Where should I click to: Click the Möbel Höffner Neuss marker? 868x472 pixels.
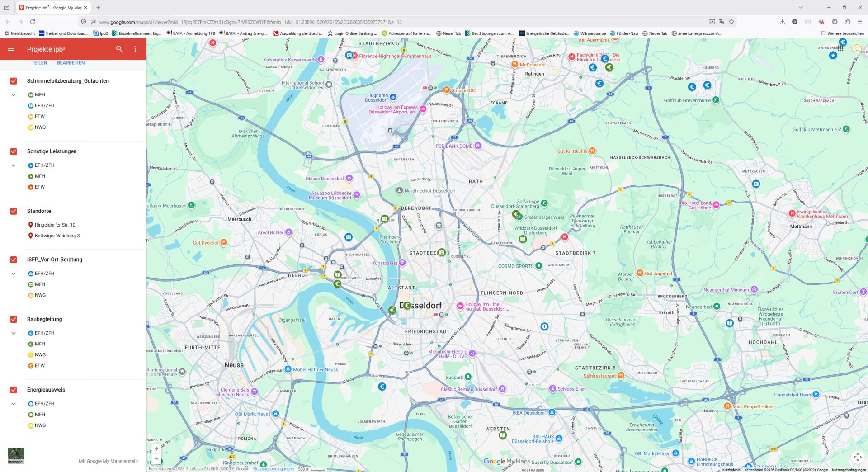[288, 369]
